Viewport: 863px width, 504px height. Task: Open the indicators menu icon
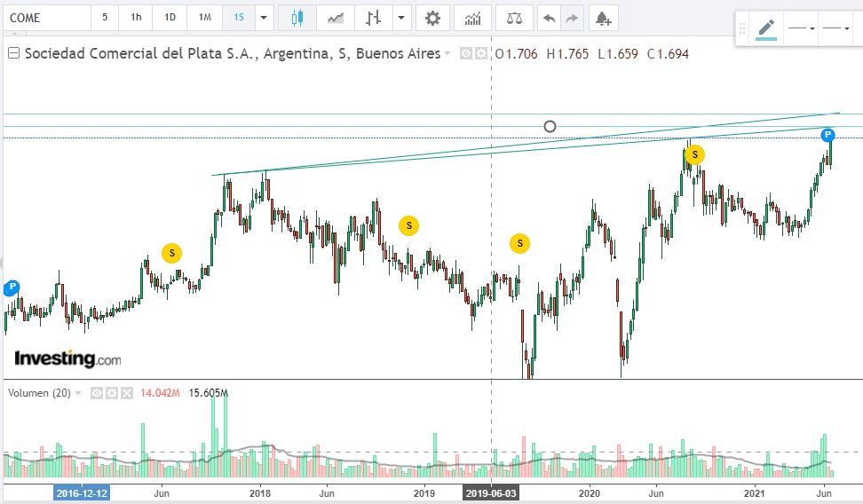coord(473,18)
